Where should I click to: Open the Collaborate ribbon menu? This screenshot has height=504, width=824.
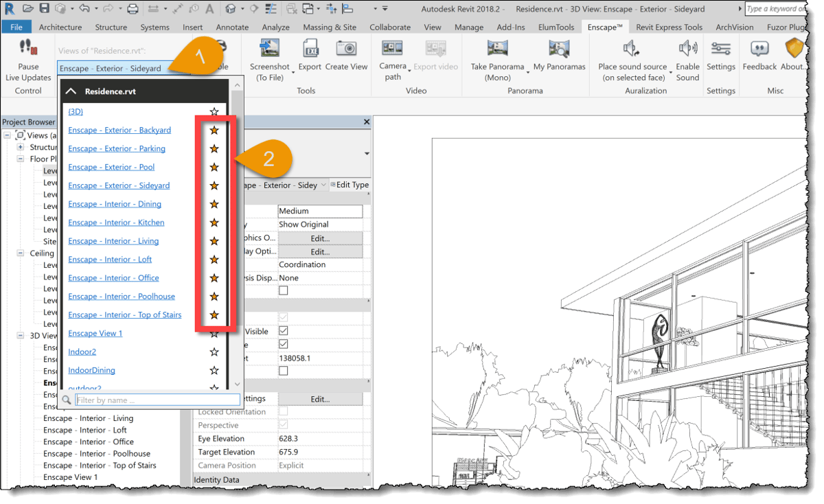(x=389, y=27)
